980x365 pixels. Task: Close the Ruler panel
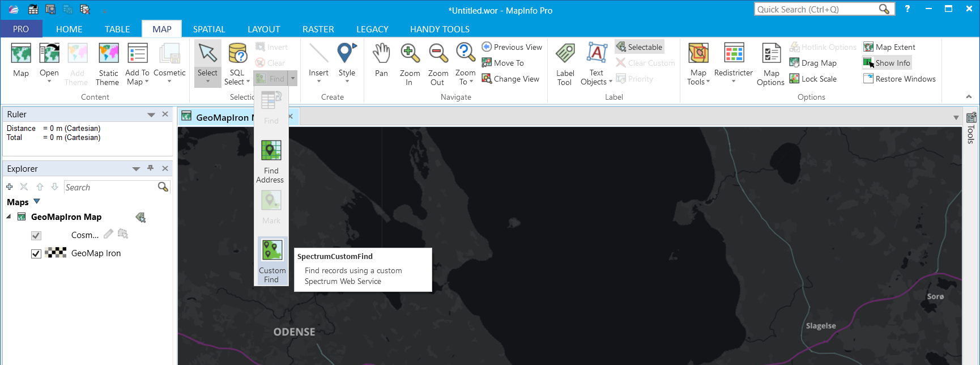165,114
